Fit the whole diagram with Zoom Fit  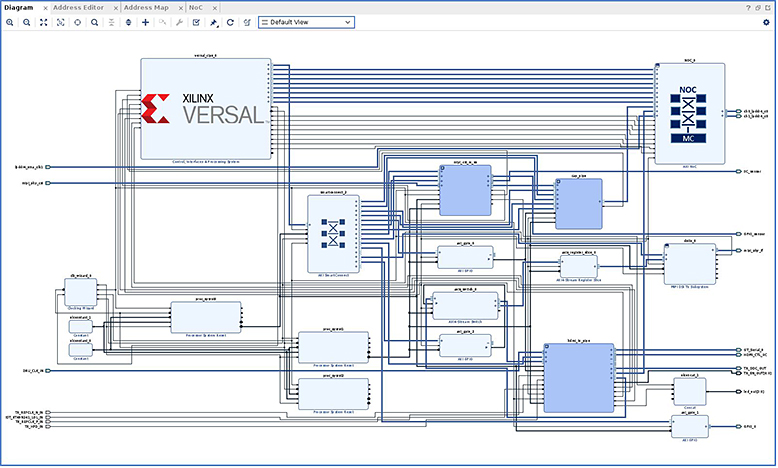tap(44, 22)
